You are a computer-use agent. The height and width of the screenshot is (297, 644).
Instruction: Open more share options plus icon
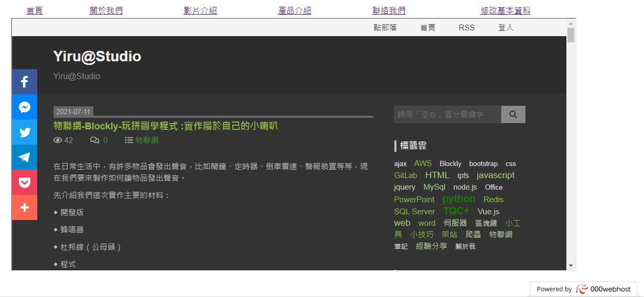[25, 207]
